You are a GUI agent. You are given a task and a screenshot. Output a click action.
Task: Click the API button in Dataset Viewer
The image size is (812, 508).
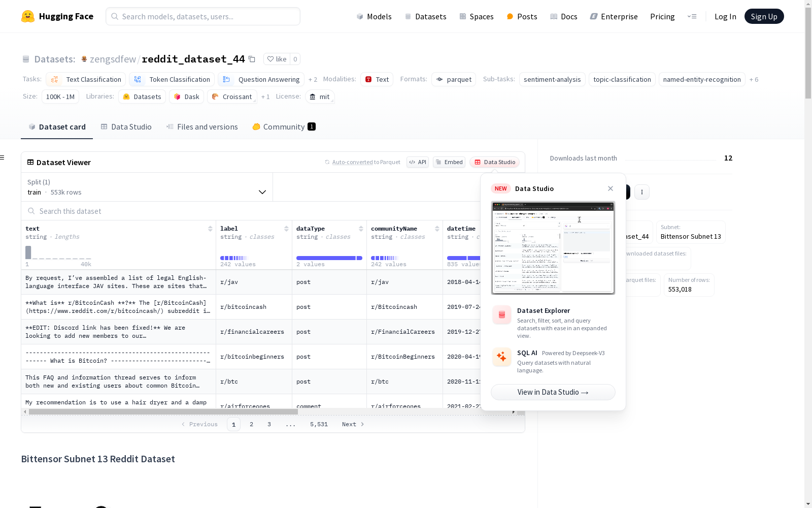[x=418, y=162]
